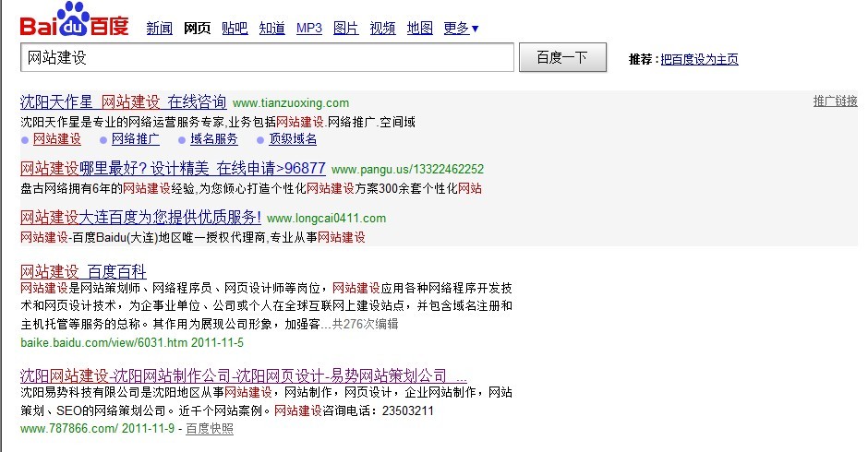Open the 新闻 news tab
The height and width of the screenshot is (452, 868).
click(x=159, y=29)
